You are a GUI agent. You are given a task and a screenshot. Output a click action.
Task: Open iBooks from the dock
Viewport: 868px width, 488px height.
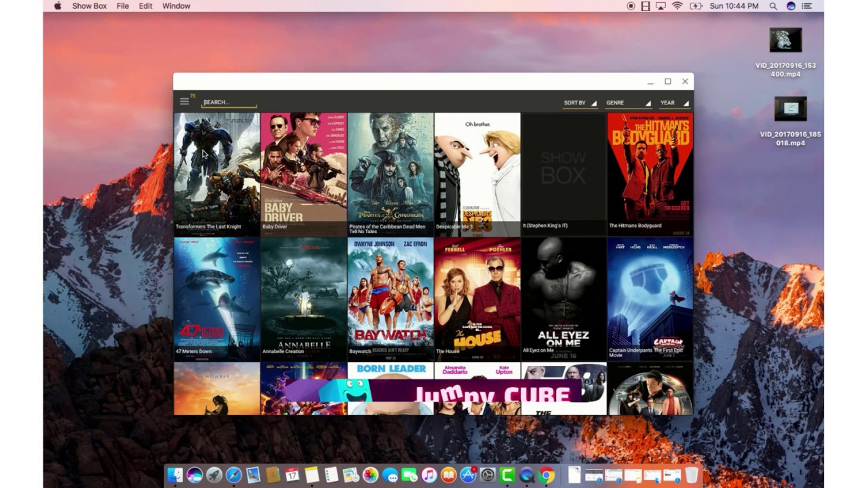(x=449, y=475)
